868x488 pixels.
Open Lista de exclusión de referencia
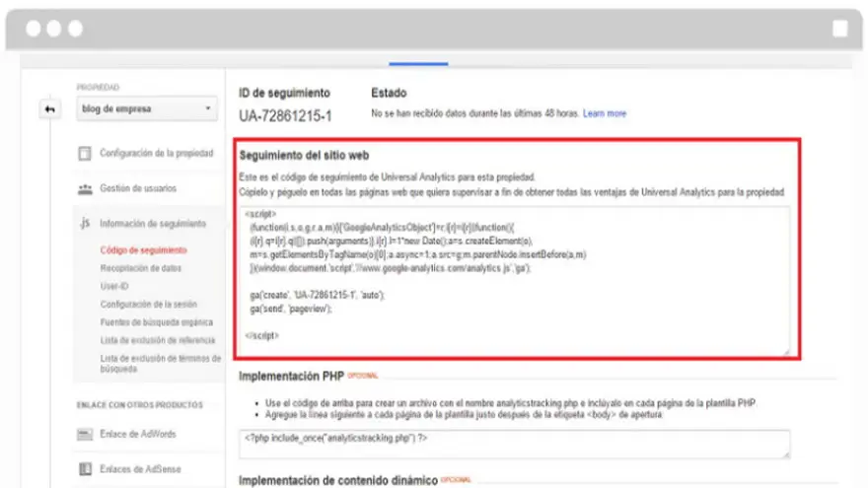tap(157, 340)
